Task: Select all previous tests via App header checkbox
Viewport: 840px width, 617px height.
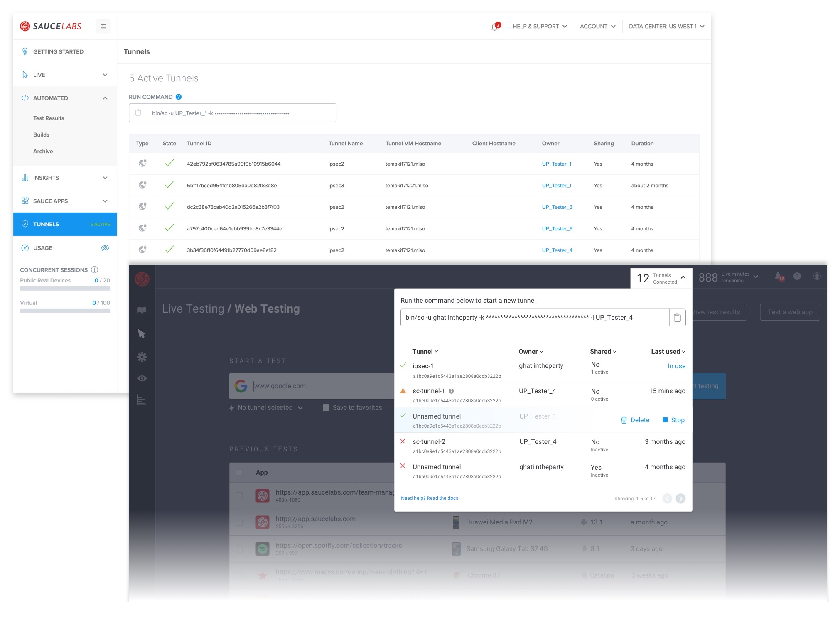Action: coord(239,473)
